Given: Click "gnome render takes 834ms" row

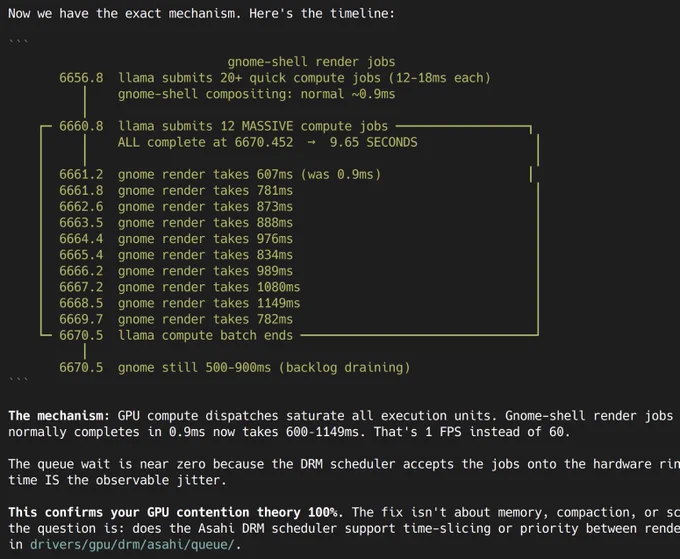Looking at the screenshot, I should point(205,255).
